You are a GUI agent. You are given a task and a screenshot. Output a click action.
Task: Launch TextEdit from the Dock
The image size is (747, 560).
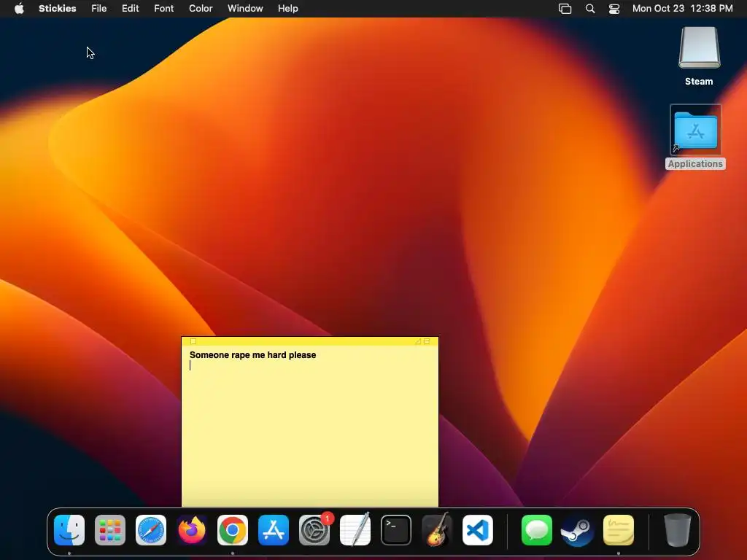tap(355, 530)
